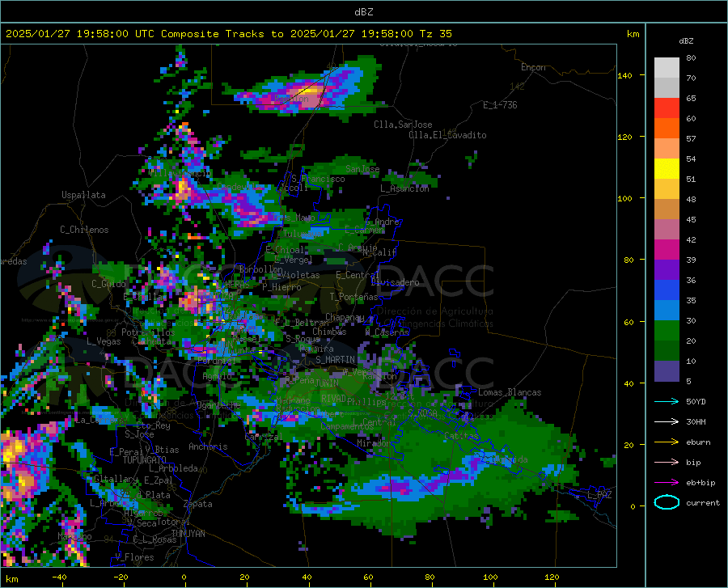The height and width of the screenshot is (588, 728).
Task: Click the Lomas_Blancas map label
Action: point(510,392)
